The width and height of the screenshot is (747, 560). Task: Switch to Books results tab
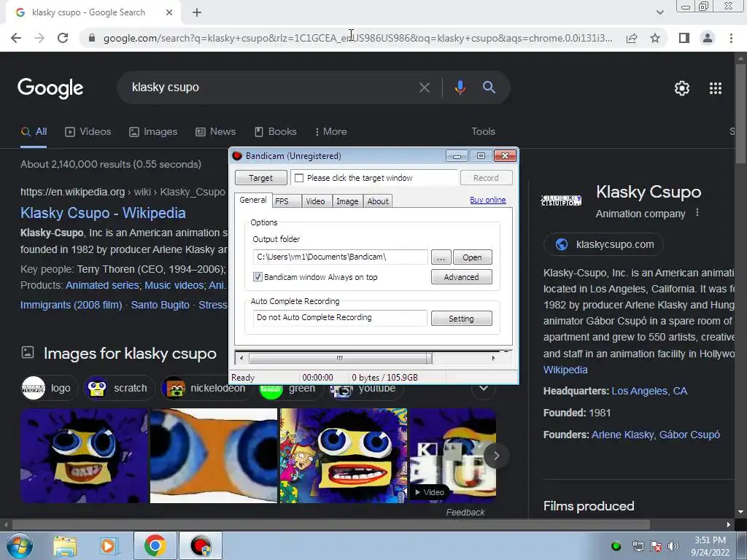pyautogui.click(x=276, y=132)
